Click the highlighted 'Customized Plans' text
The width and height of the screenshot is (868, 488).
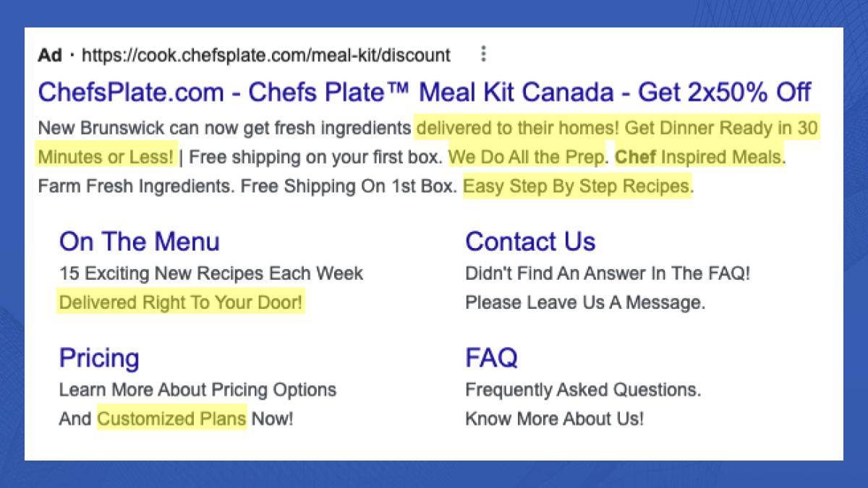pos(172,419)
